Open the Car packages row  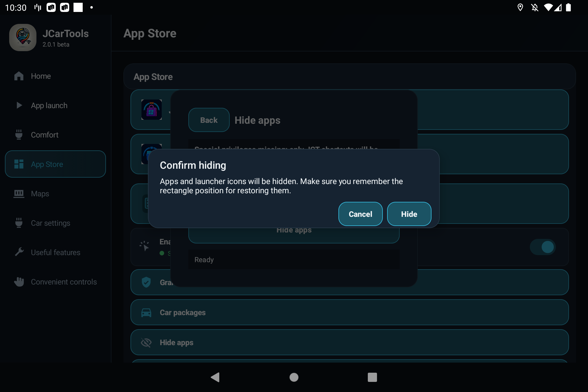(x=349, y=312)
